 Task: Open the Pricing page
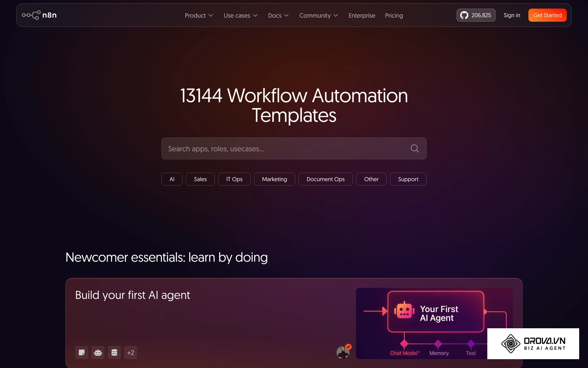pyautogui.click(x=394, y=15)
